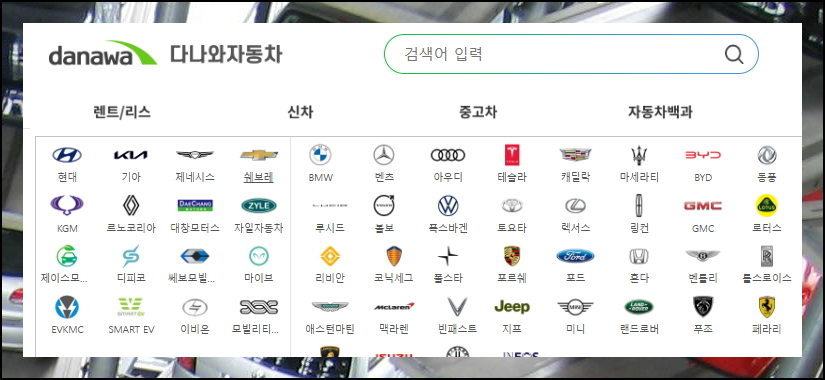Choose the Jeep (지프) logo

click(512, 306)
